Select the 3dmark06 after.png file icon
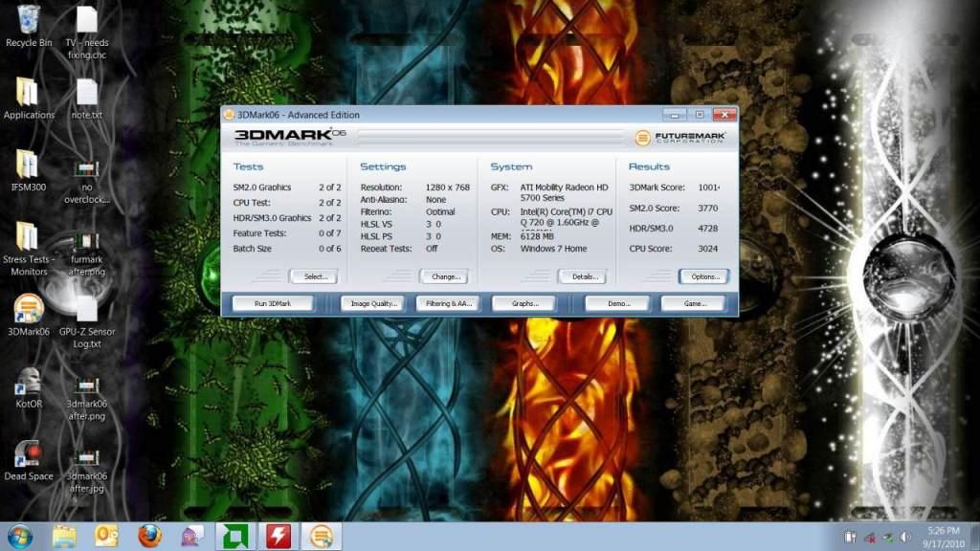The width and height of the screenshot is (980, 551). [87, 399]
